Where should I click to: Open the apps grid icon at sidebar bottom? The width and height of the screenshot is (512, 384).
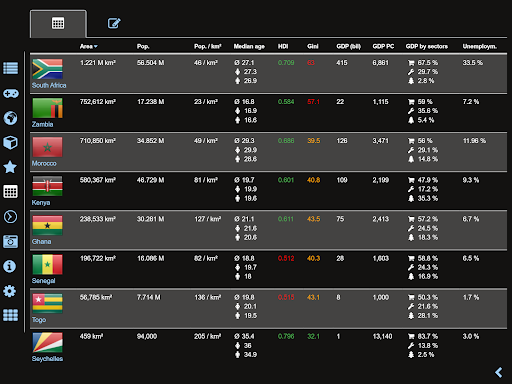(x=10, y=315)
